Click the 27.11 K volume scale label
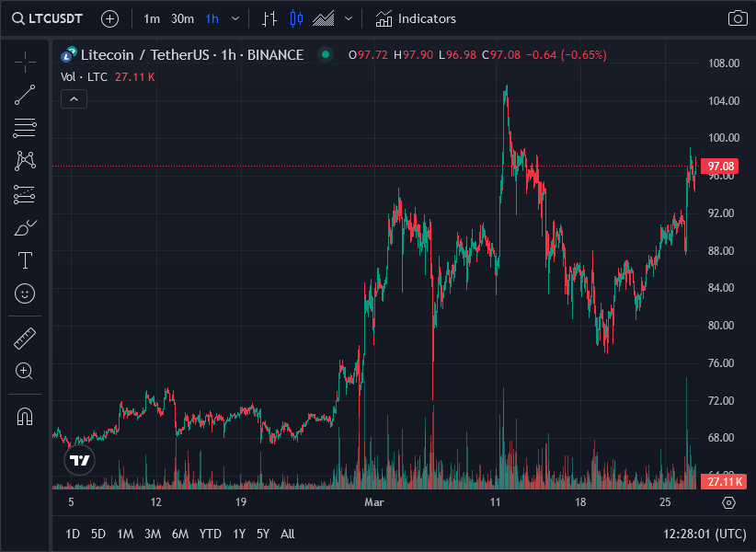This screenshot has width=756, height=552. click(723, 481)
